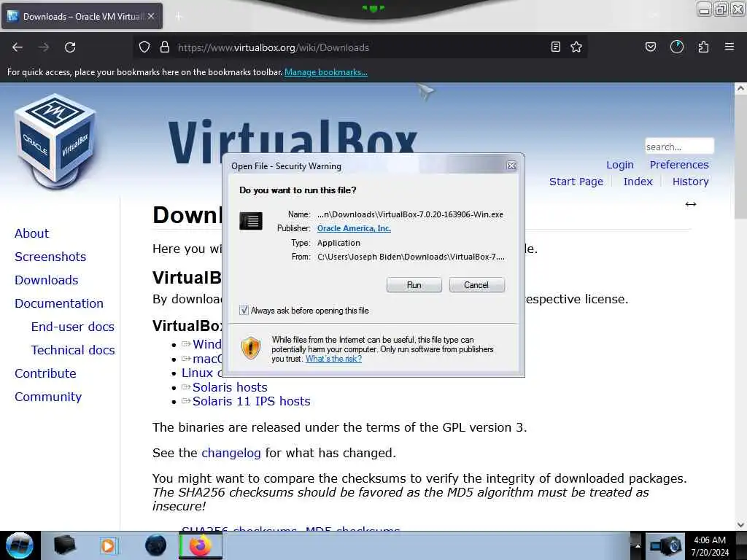Open the changelog link
The width and height of the screenshot is (747, 560).
click(231, 453)
